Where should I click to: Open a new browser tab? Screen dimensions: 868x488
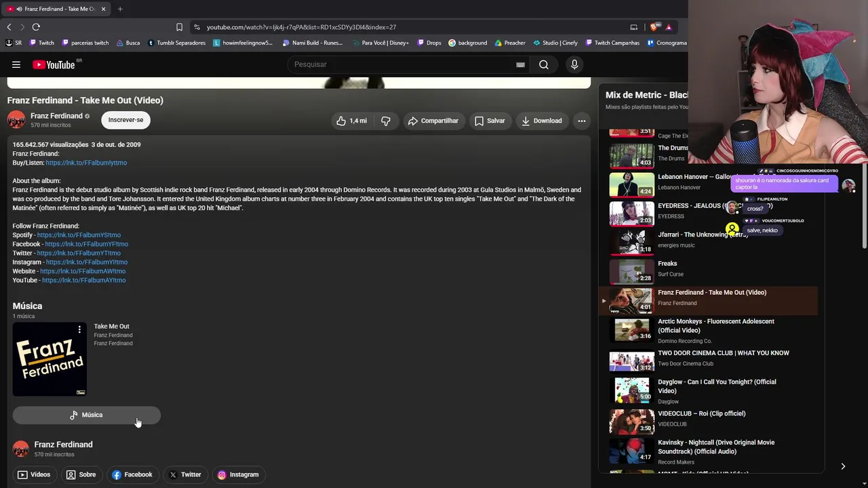(120, 9)
